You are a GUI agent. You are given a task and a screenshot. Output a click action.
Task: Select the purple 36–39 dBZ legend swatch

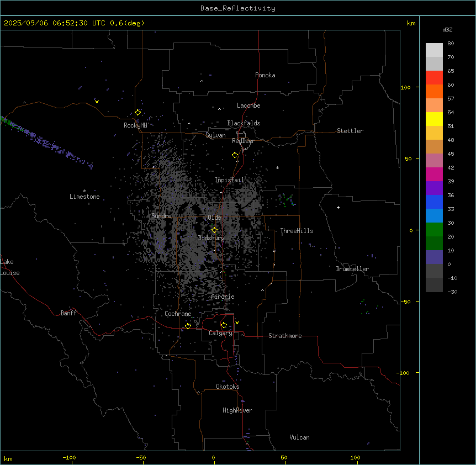[434, 188]
